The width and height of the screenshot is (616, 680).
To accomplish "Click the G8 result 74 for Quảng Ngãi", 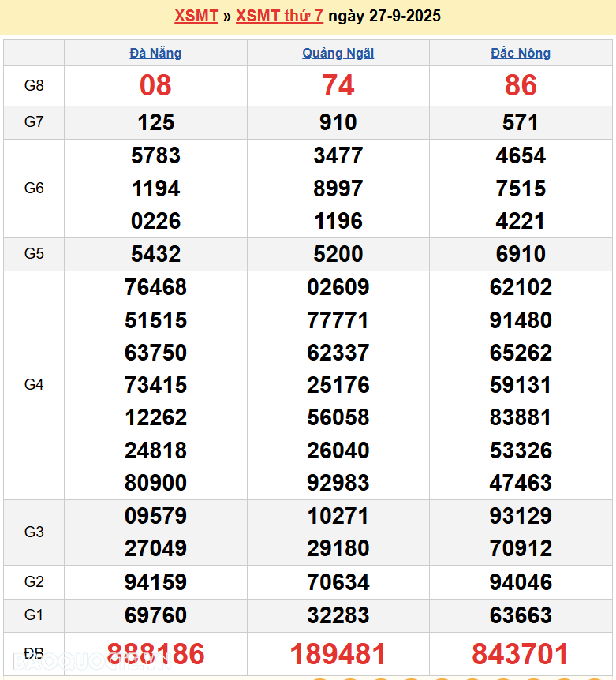I will 338,85.
